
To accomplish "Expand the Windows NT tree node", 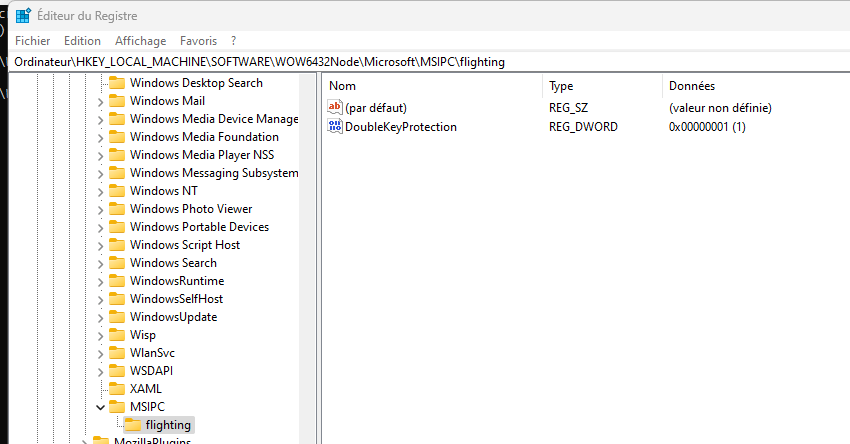I will 100,191.
